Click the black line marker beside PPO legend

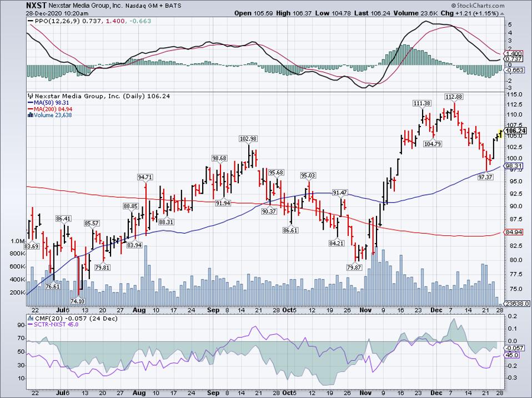31,21
